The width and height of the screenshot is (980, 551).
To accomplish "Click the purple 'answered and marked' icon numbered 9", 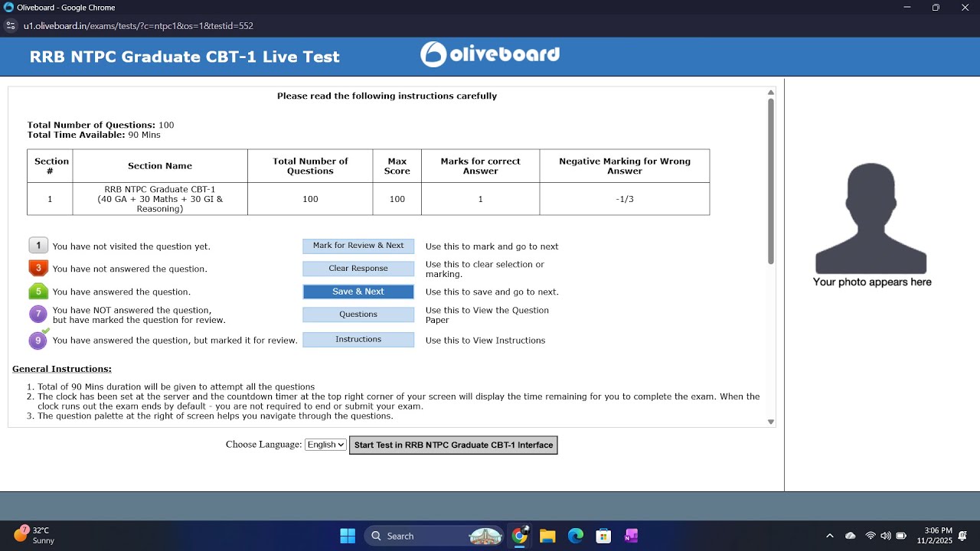I will [38, 340].
